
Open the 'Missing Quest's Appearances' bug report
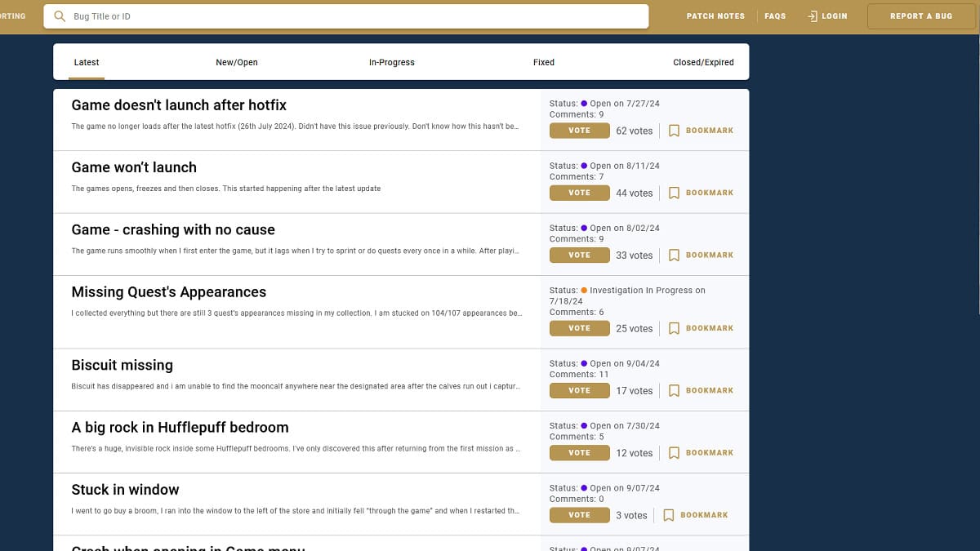[168, 291]
